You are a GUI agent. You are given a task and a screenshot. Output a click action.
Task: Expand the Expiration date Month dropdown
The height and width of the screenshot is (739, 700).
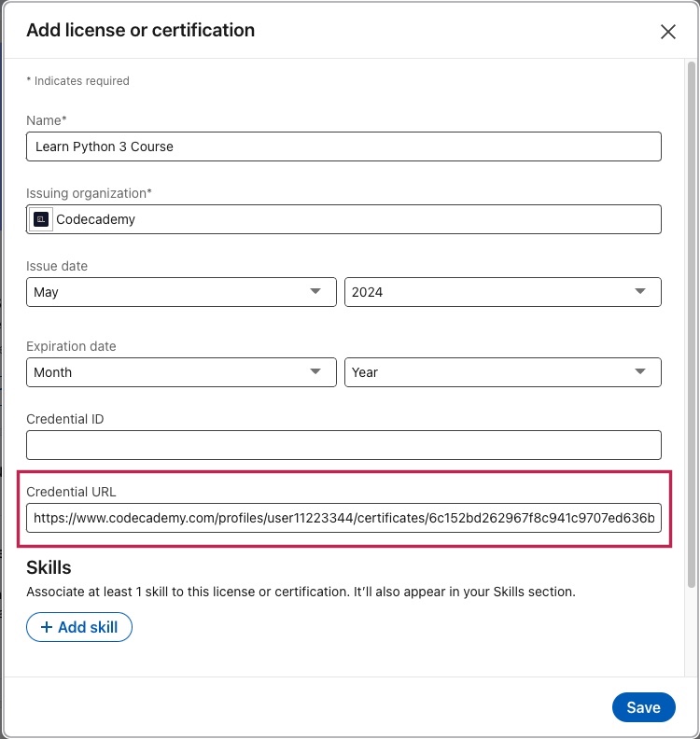click(x=181, y=372)
